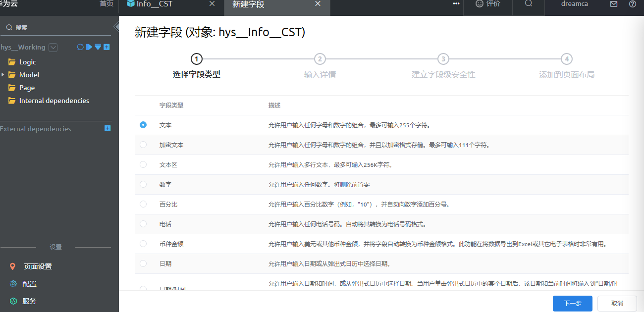The width and height of the screenshot is (644, 312).
Task: Select the Logic tree item label
Action: [28, 62]
